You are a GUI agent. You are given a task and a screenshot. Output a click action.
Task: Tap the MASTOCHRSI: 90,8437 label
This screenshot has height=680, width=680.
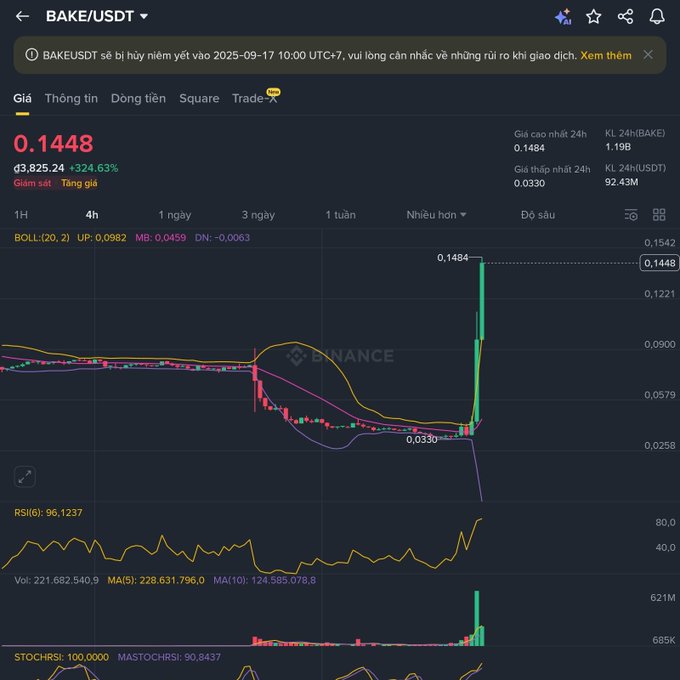(169, 657)
